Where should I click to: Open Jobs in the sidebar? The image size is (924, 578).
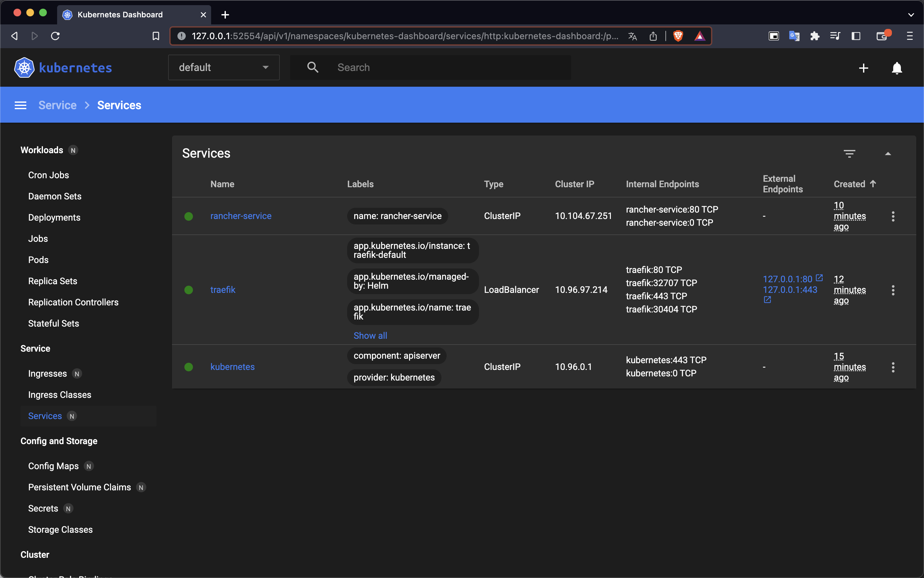tap(38, 239)
